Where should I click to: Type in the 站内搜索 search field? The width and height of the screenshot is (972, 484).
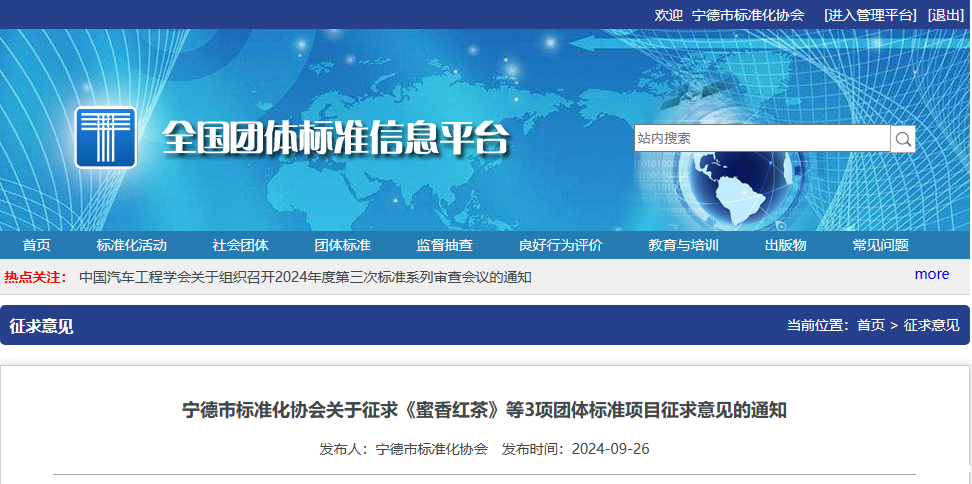(761, 138)
